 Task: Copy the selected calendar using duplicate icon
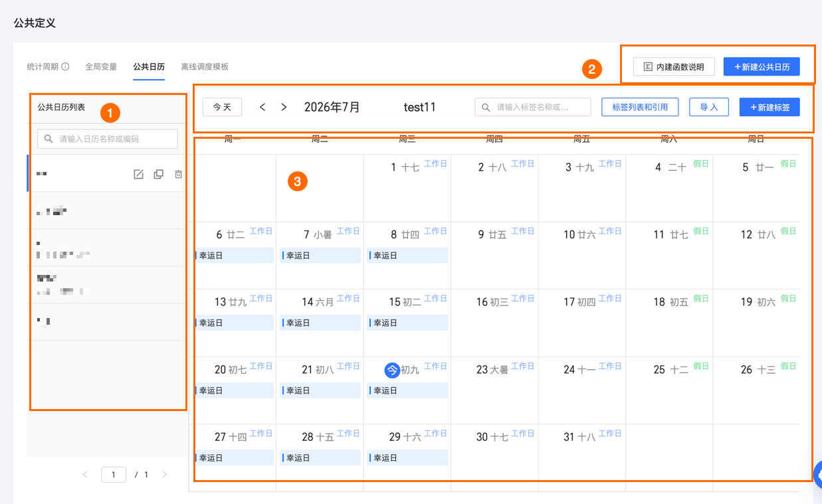tap(158, 174)
